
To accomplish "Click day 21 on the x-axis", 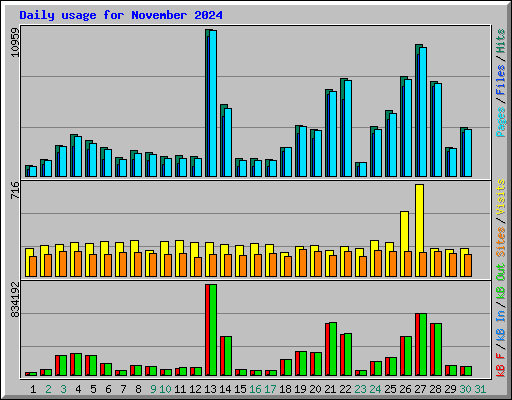I will click(x=330, y=389).
